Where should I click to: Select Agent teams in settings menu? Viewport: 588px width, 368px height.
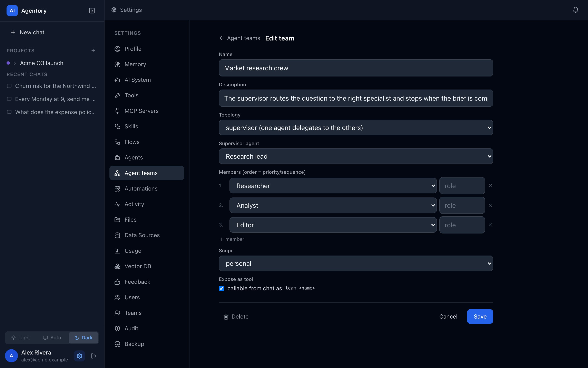coord(147,173)
